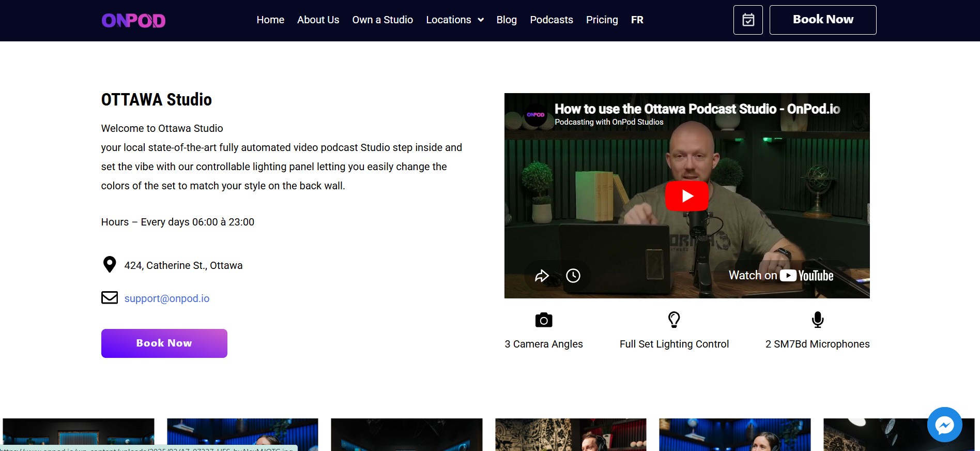980x451 pixels.
Task: Click the address '424, Catherine St., Ottawa'
Action: click(x=183, y=265)
